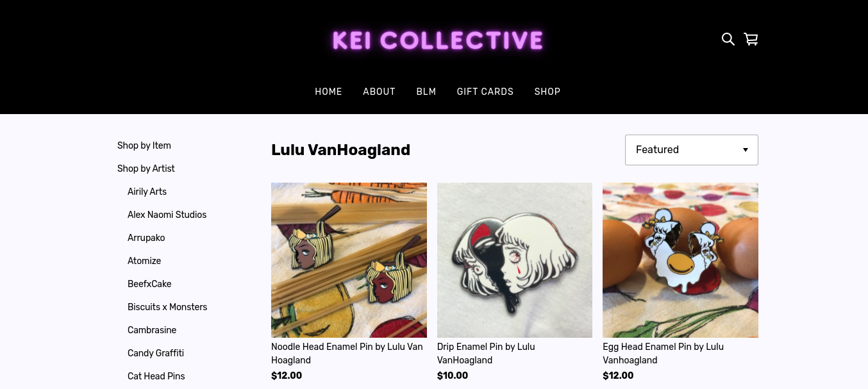This screenshot has width=868, height=389.
Task: Open Candy Graffiti artist page
Action: click(x=156, y=353)
